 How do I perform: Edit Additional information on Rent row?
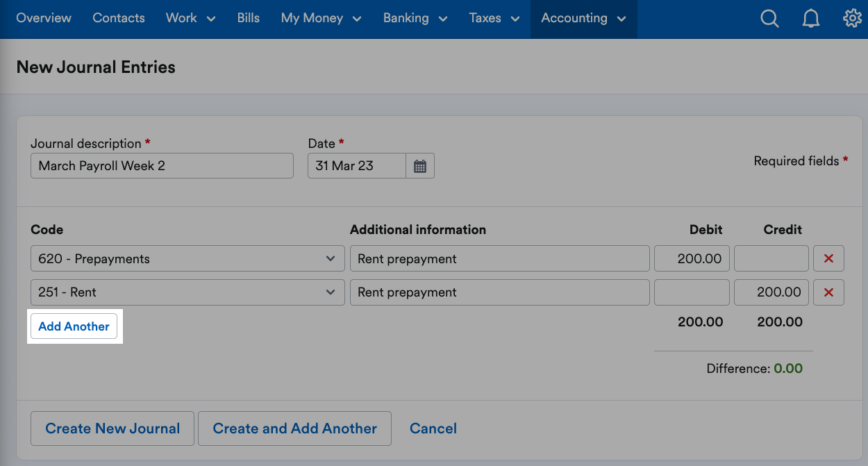click(500, 292)
